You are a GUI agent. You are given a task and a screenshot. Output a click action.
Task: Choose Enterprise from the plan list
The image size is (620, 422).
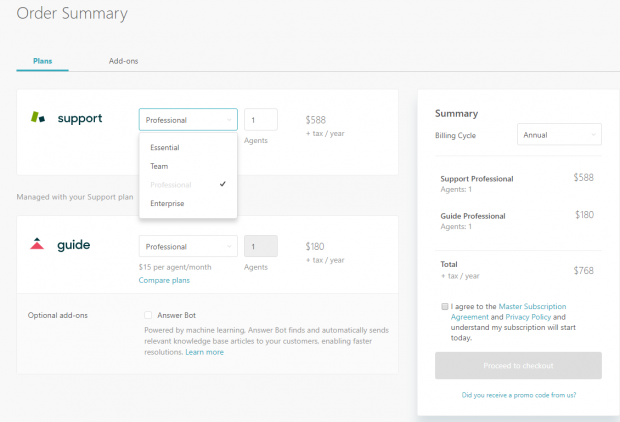[x=167, y=203]
